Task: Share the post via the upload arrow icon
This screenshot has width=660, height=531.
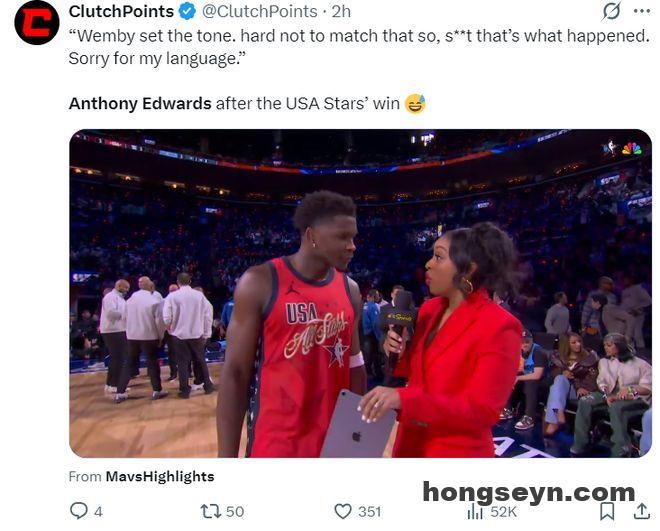Action: (x=641, y=511)
